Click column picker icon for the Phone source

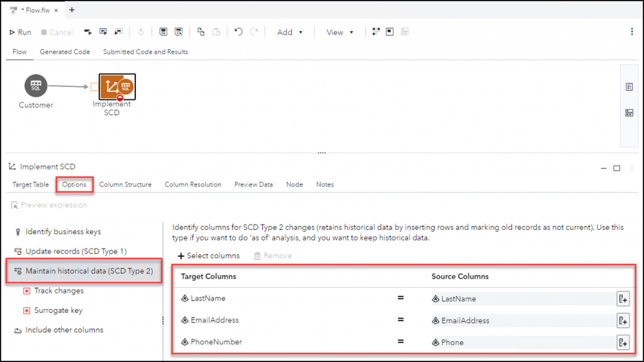click(x=623, y=343)
